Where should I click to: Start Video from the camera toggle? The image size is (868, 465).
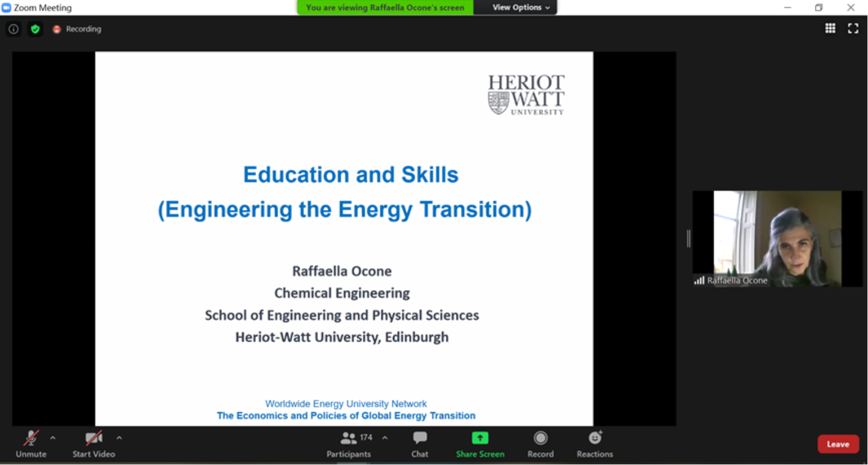(93, 444)
